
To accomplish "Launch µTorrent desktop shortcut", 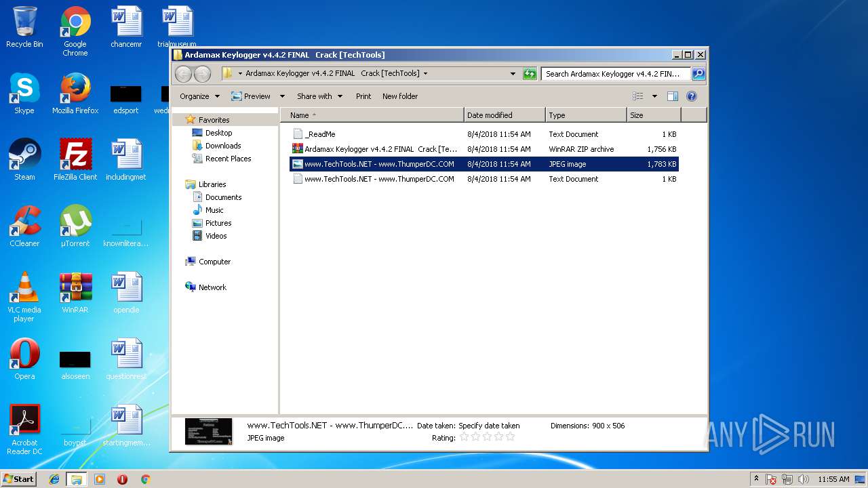I will click(75, 226).
